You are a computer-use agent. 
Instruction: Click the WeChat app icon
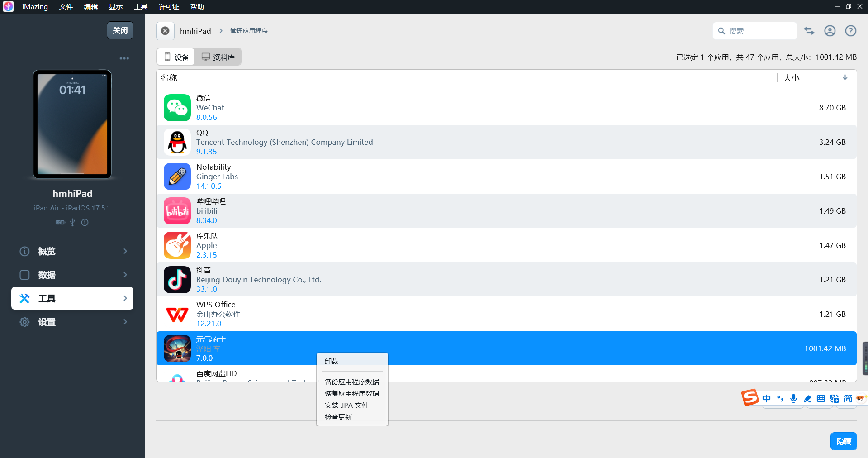177,108
